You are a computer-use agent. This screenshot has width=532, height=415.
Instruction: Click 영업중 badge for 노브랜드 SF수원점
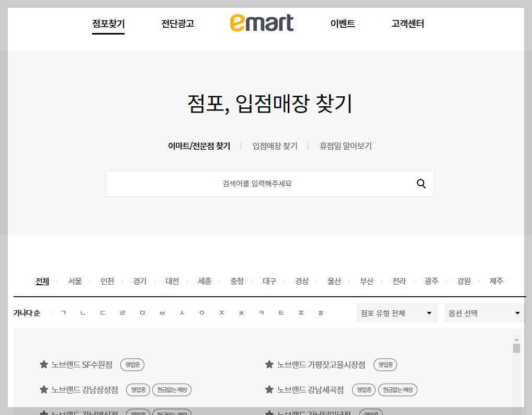(x=133, y=365)
